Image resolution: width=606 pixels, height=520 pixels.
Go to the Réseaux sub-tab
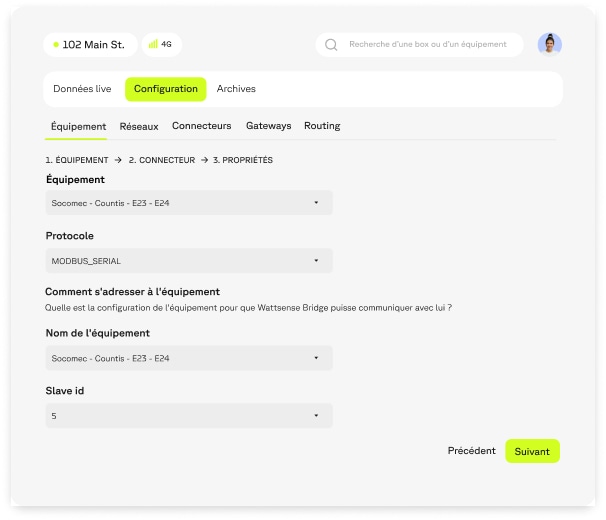(139, 127)
